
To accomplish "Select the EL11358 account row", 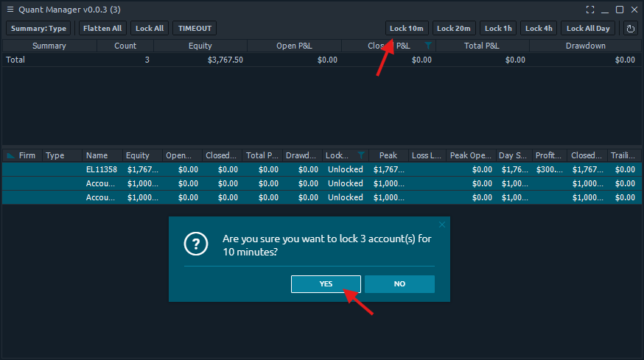I will pyautogui.click(x=102, y=169).
